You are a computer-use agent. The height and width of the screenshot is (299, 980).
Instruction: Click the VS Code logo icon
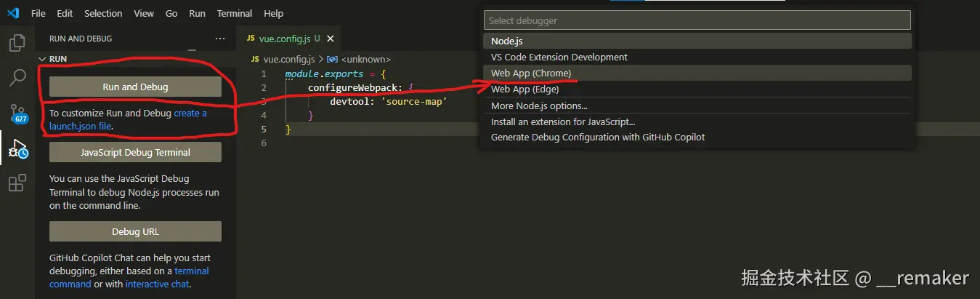pyautogui.click(x=13, y=13)
